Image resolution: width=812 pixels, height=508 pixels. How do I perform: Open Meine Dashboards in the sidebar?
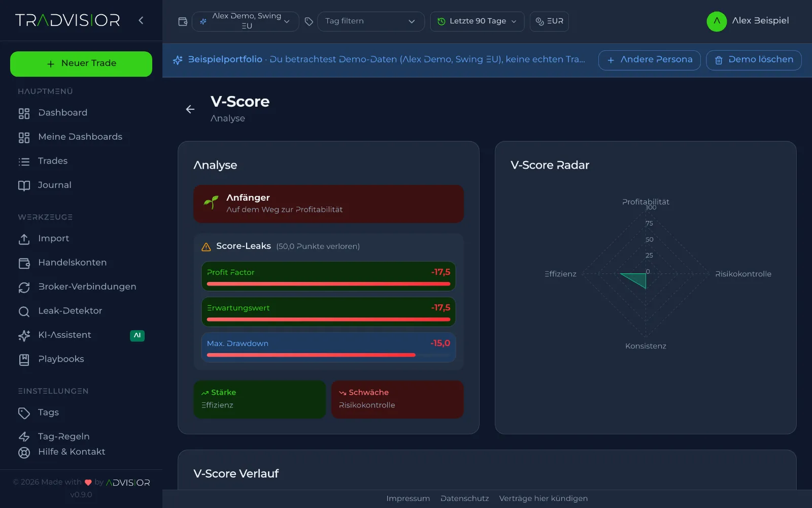point(81,137)
